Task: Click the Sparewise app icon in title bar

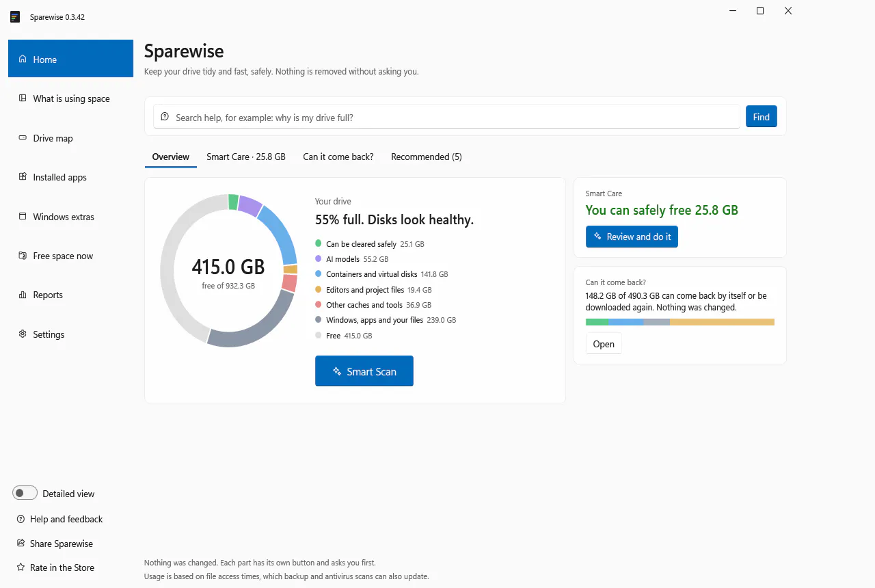Action: [x=15, y=16]
